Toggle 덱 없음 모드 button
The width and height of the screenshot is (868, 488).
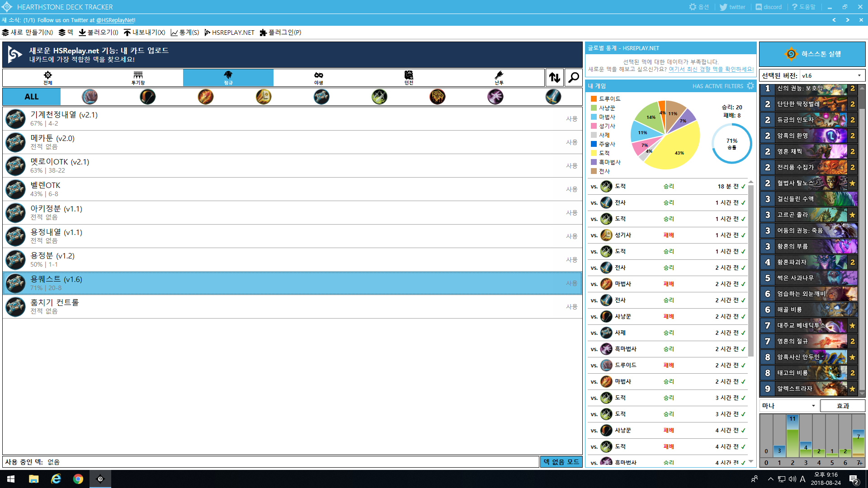pos(561,462)
